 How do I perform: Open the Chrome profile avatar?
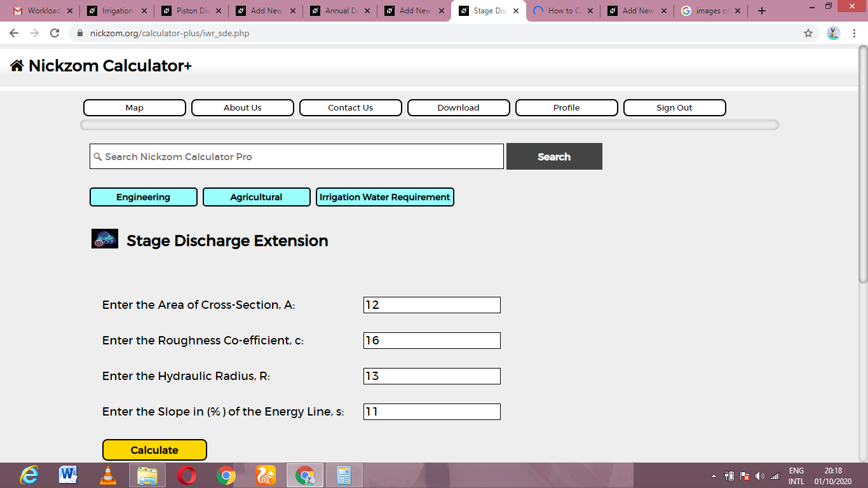coord(834,33)
